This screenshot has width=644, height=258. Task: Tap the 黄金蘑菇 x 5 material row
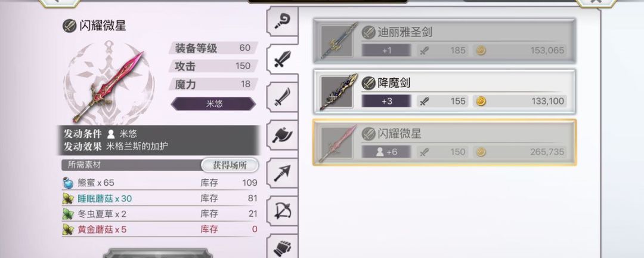point(160,229)
